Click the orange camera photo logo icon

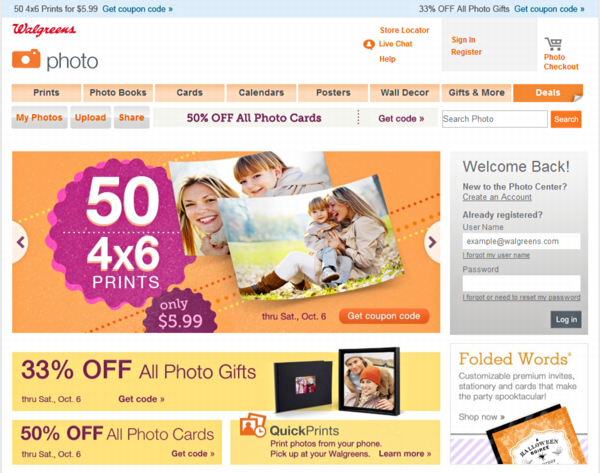coord(26,59)
